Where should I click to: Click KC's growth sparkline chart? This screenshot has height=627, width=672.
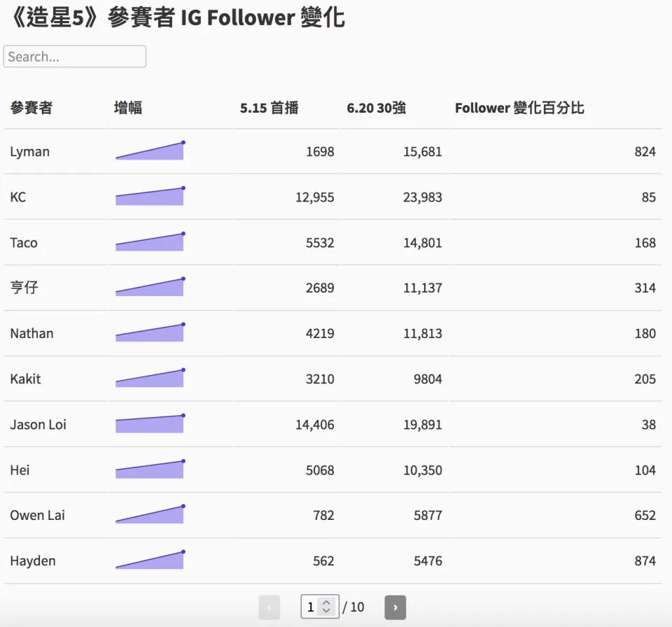[150, 197]
